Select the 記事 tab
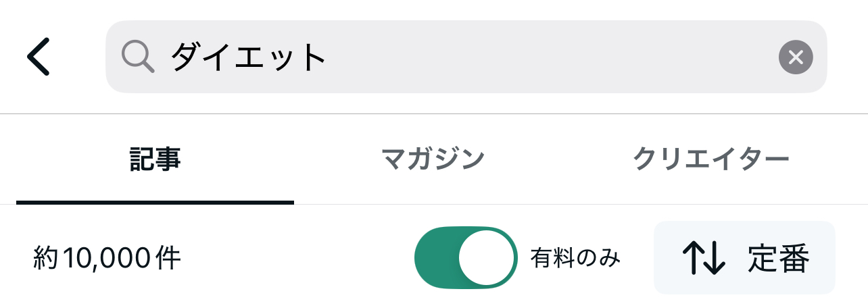This screenshot has width=868, height=308. coord(155,159)
